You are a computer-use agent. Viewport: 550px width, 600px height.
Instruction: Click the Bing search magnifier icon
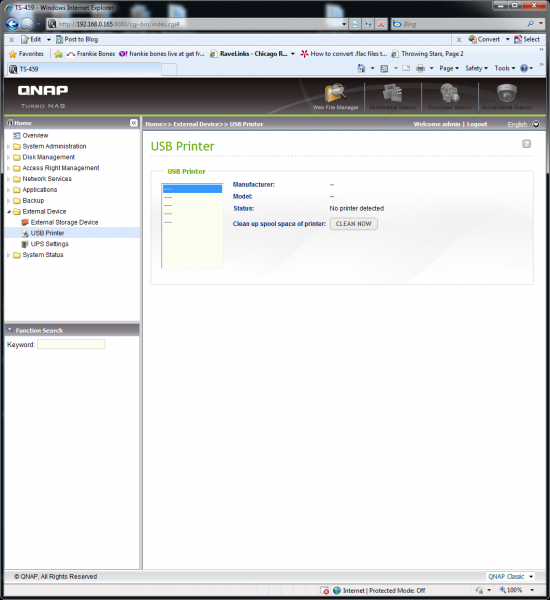point(530,24)
